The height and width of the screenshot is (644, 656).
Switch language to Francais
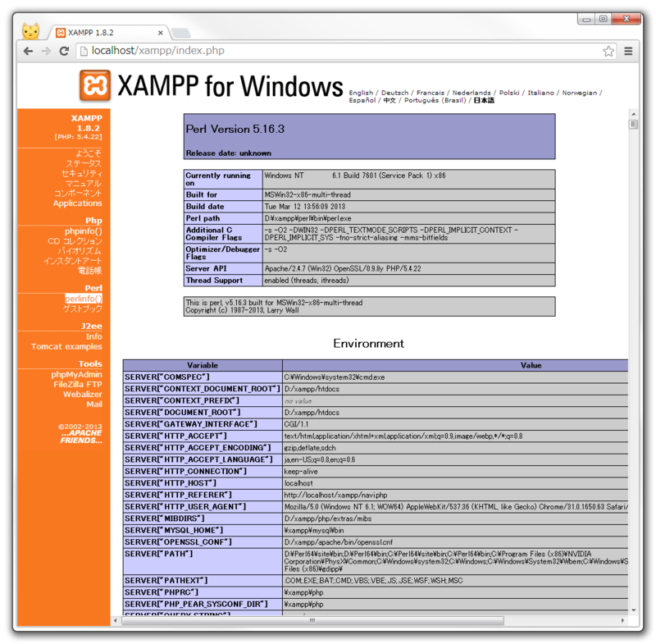click(430, 93)
